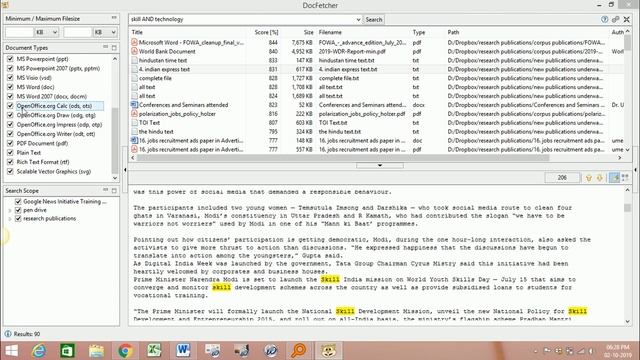Jump to next highlighted occurrence arrow
Screen dimensions: 640x360
pyautogui.click(x=600, y=178)
